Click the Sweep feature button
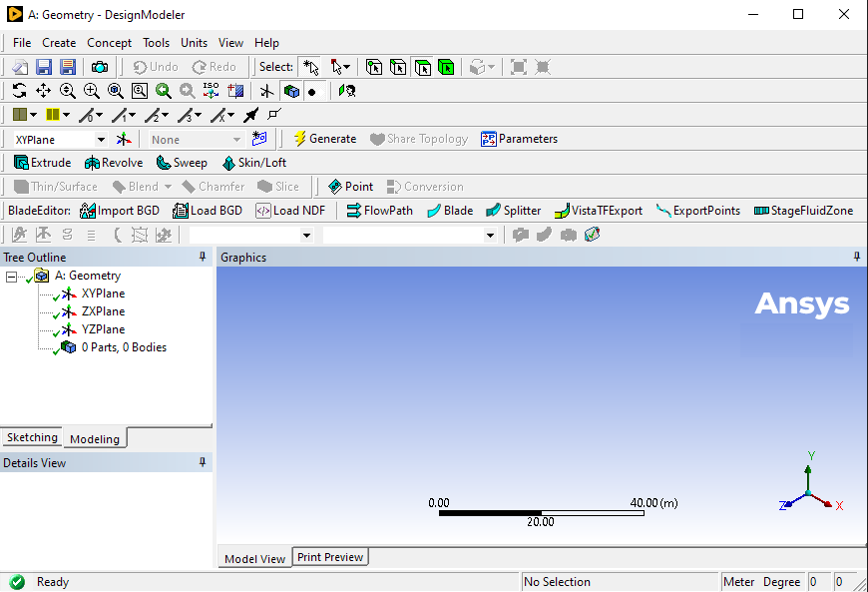The width and height of the screenshot is (868, 592). tap(182, 163)
